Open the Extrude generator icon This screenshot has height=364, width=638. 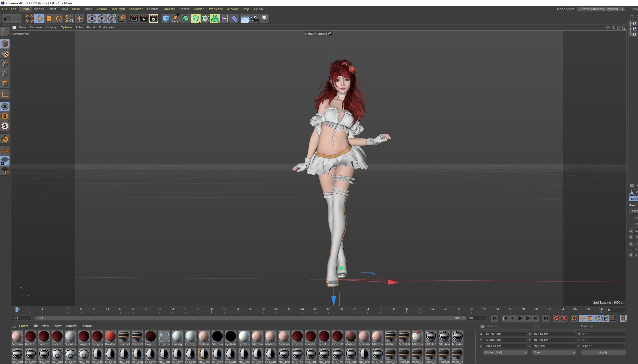coord(195,19)
